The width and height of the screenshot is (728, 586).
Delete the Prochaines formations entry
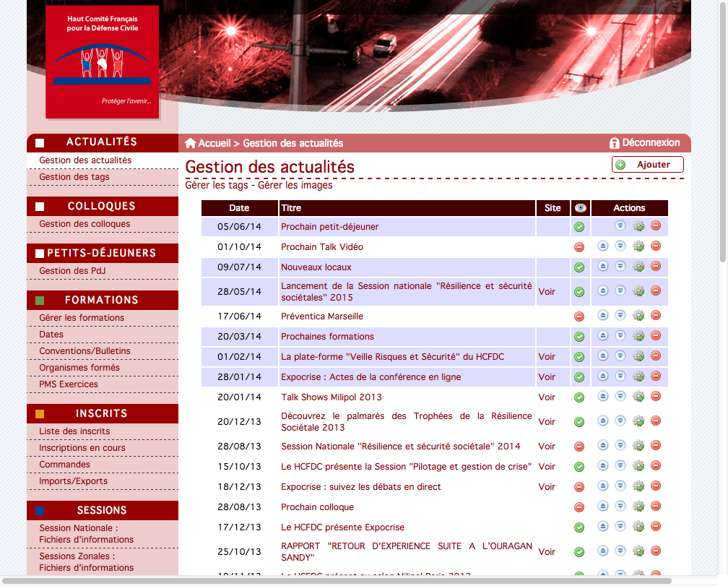pyautogui.click(x=656, y=335)
